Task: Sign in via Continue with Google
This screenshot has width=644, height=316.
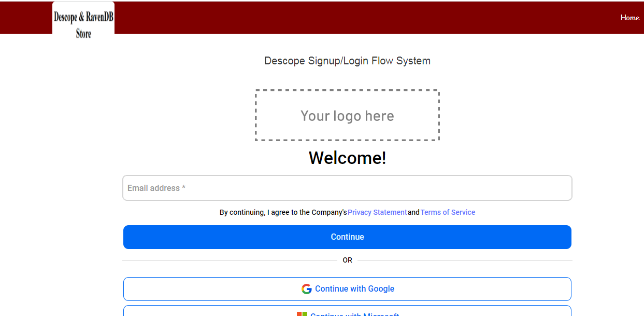Action: point(347,289)
